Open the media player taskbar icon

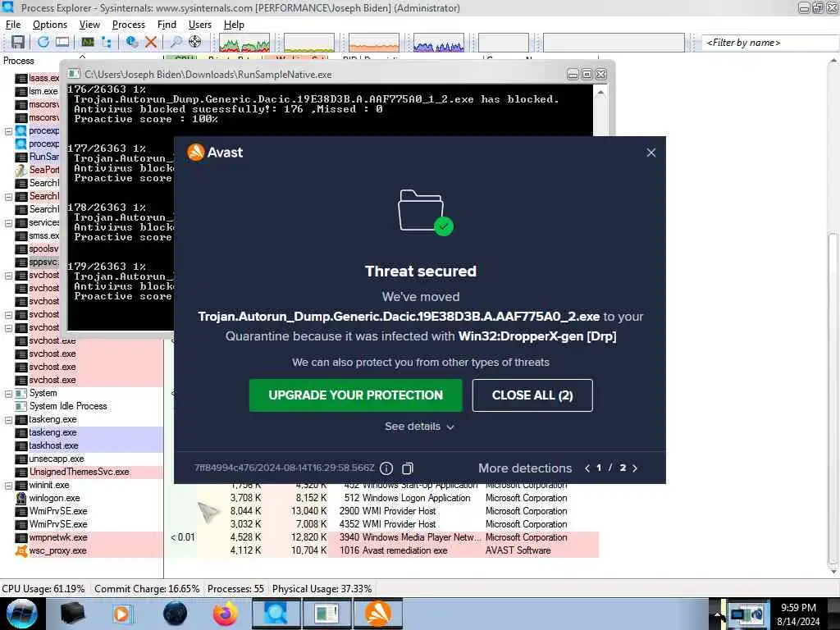coord(121,614)
